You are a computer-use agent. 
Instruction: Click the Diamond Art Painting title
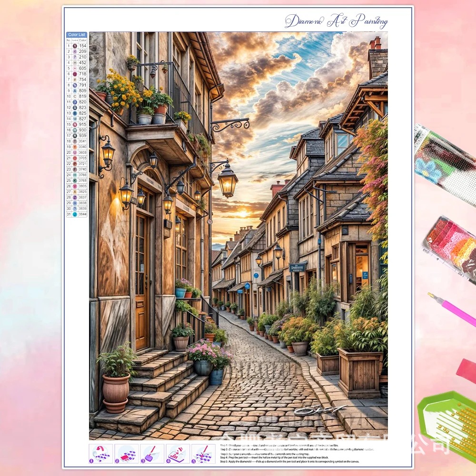point(336,21)
